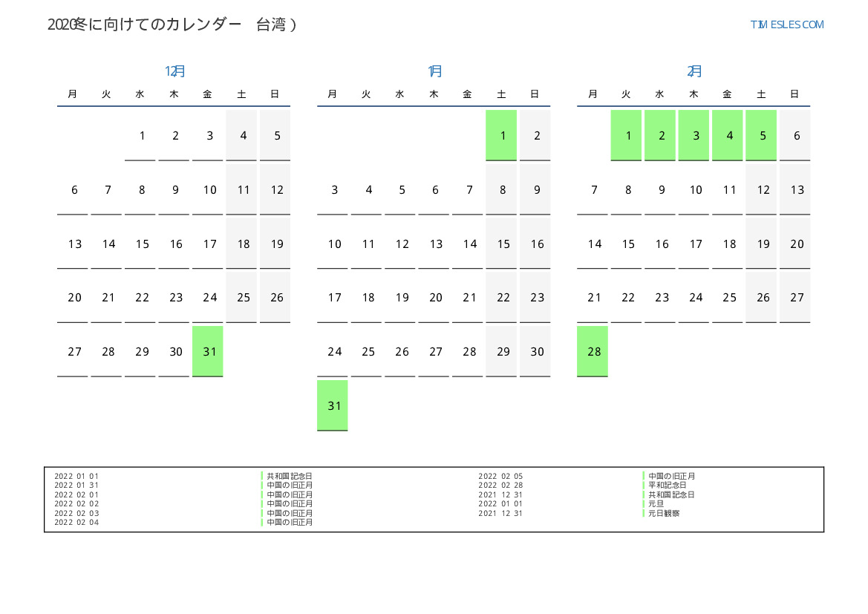Select legend date 2022 02 01
Viewport: 868px width, 614px height.
[76, 494]
